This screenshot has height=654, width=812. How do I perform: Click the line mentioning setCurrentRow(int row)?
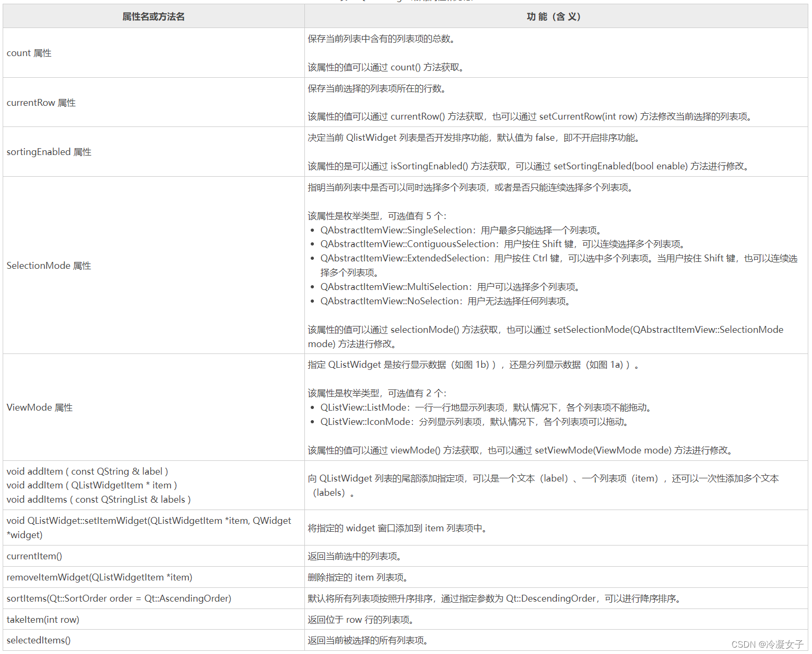(x=531, y=116)
